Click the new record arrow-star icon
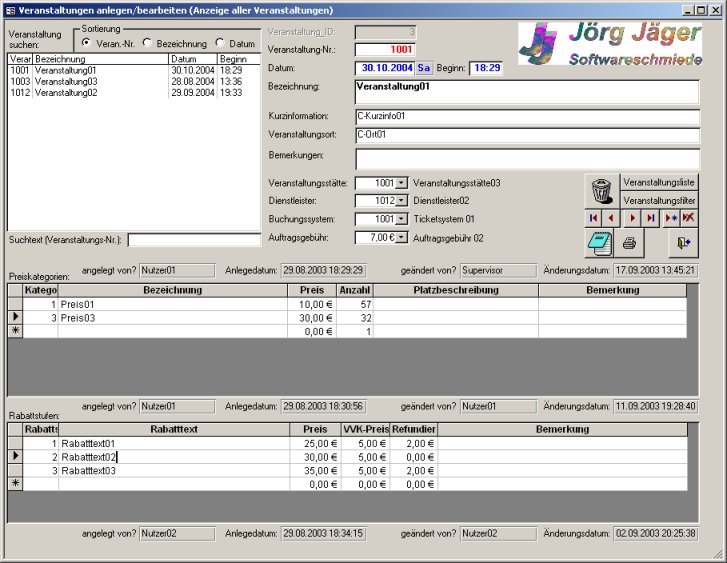 670,217
